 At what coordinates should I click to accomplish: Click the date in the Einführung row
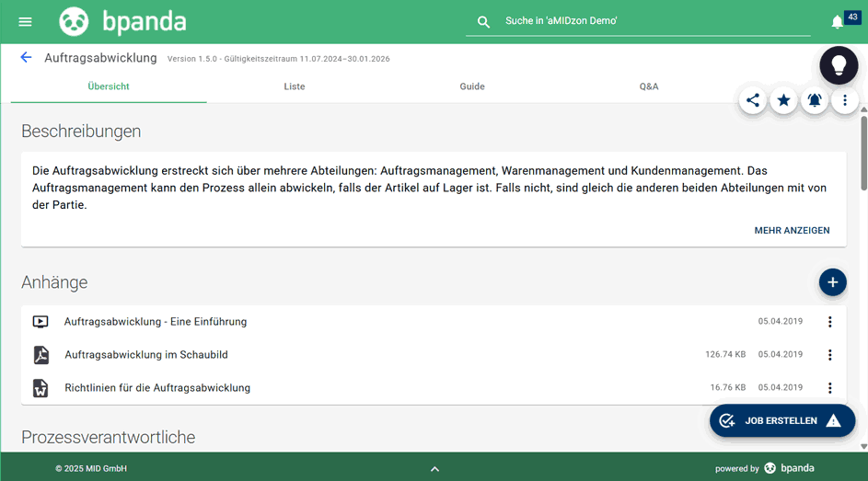780,321
